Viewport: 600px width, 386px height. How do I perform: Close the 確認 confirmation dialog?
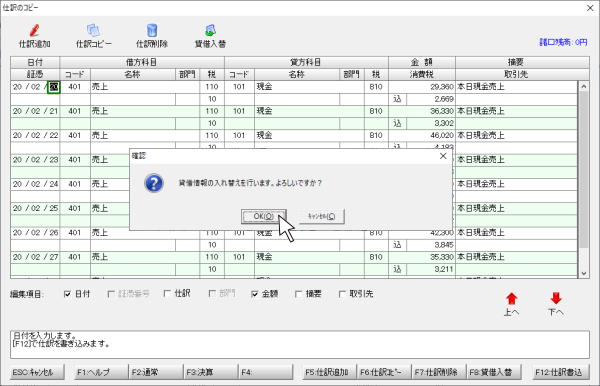[443, 156]
